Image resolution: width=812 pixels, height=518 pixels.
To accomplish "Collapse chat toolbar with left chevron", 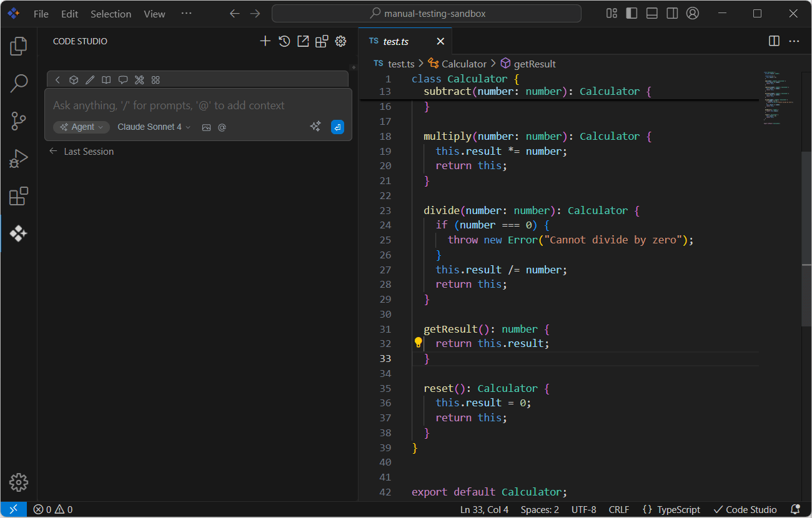I will point(57,80).
